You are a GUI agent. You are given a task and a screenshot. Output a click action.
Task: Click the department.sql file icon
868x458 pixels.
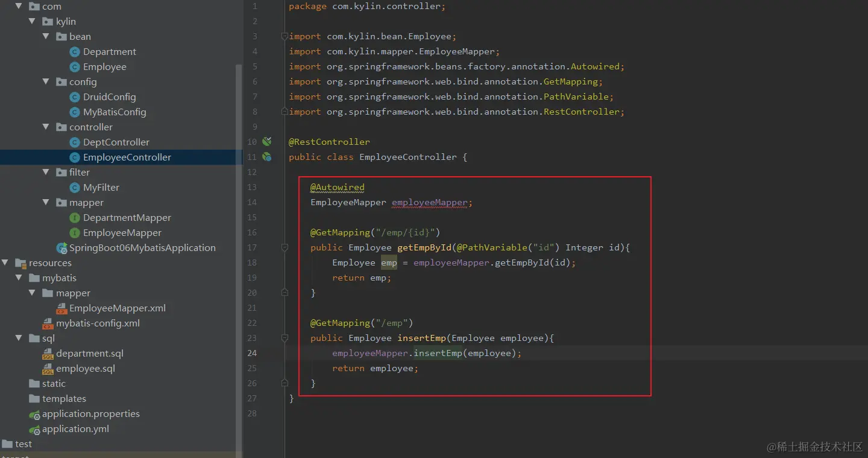[48, 354]
